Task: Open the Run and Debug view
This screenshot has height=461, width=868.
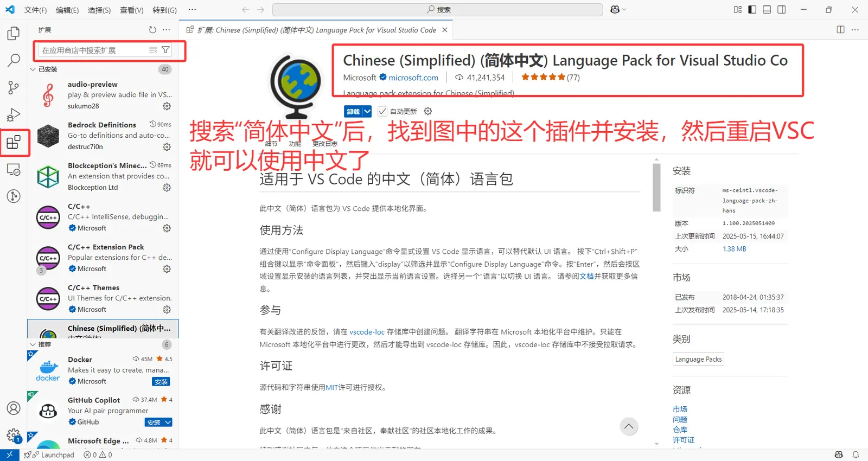Action: tap(14, 114)
